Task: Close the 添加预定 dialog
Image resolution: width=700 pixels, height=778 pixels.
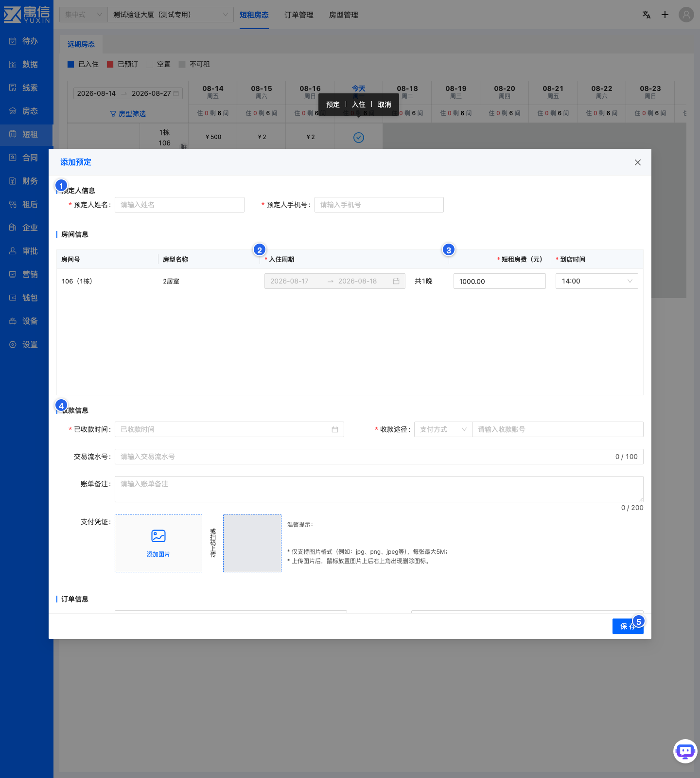Action: pos(638,162)
